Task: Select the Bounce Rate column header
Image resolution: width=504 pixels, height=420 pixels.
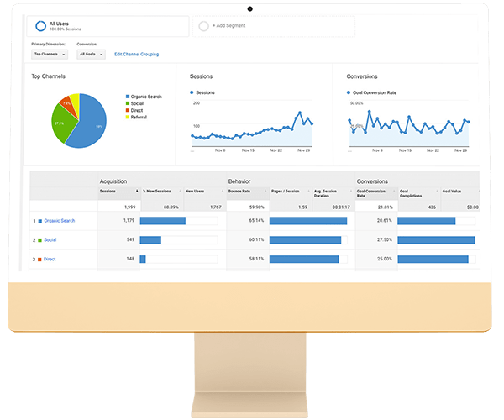Action: click(242, 192)
